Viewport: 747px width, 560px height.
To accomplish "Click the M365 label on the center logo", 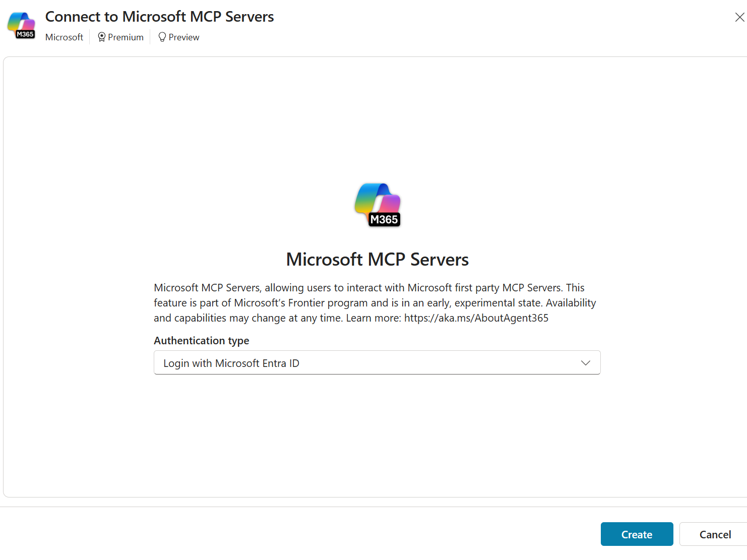I will coord(385,220).
